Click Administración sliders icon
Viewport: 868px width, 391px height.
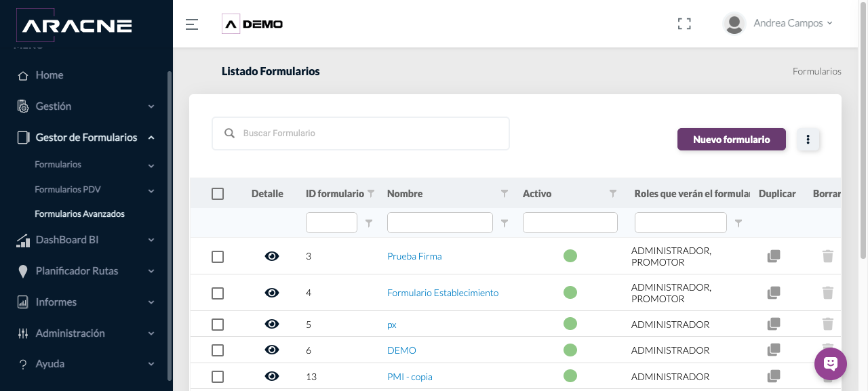pyautogui.click(x=23, y=333)
